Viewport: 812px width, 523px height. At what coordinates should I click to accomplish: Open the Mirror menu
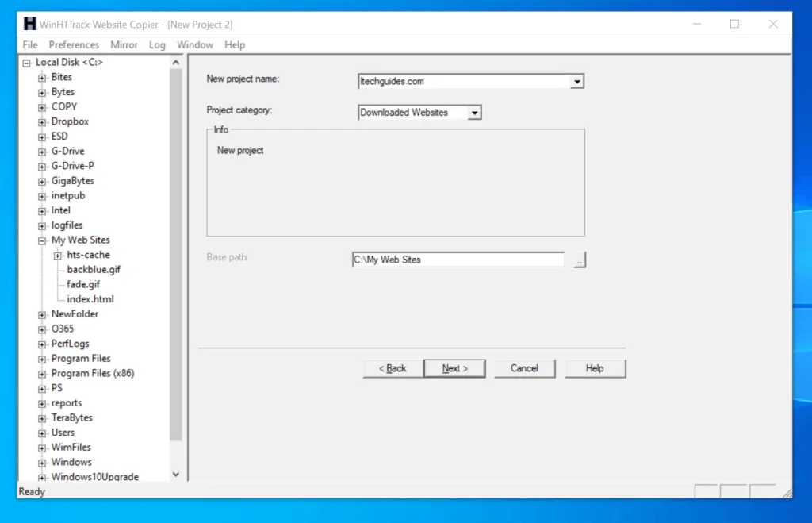[124, 45]
